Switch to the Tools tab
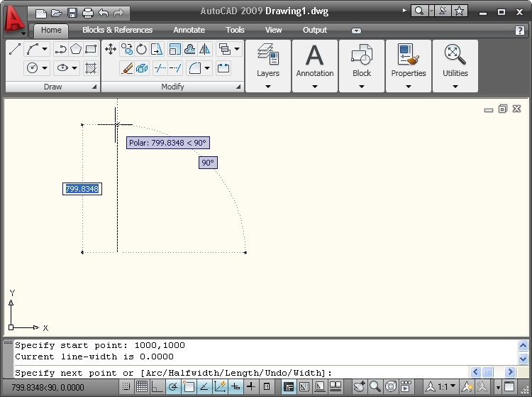Screen dimensions: 532x397 pos(235,31)
